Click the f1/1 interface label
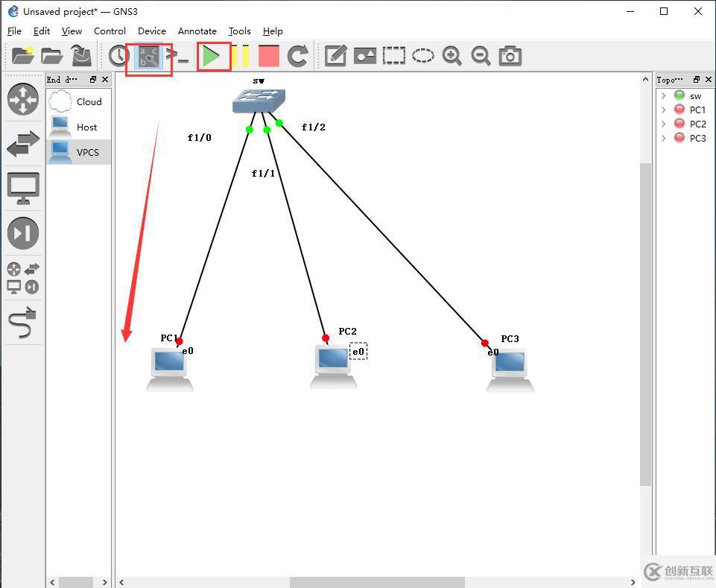This screenshot has height=588, width=716. [x=264, y=173]
